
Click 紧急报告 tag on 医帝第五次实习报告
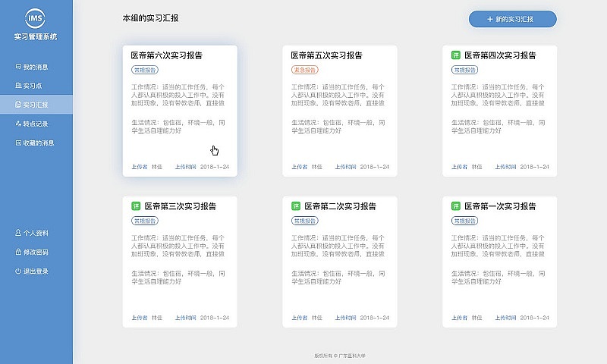[305, 70]
